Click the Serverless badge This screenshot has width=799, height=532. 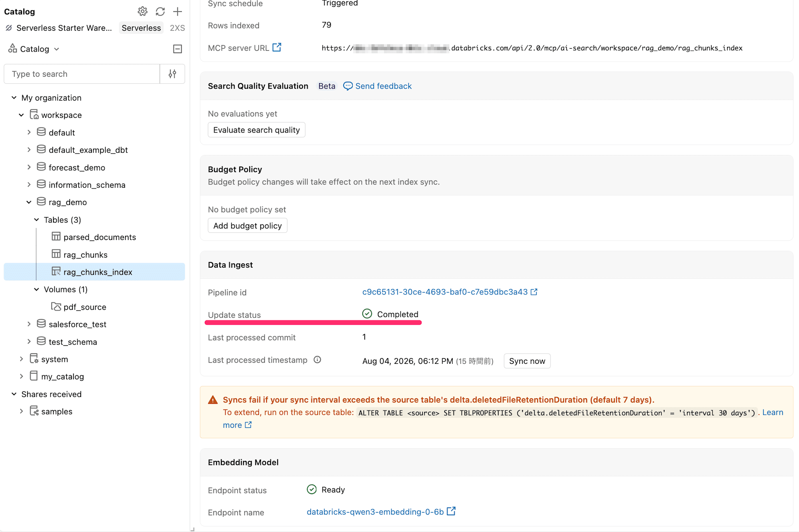(x=141, y=28)
